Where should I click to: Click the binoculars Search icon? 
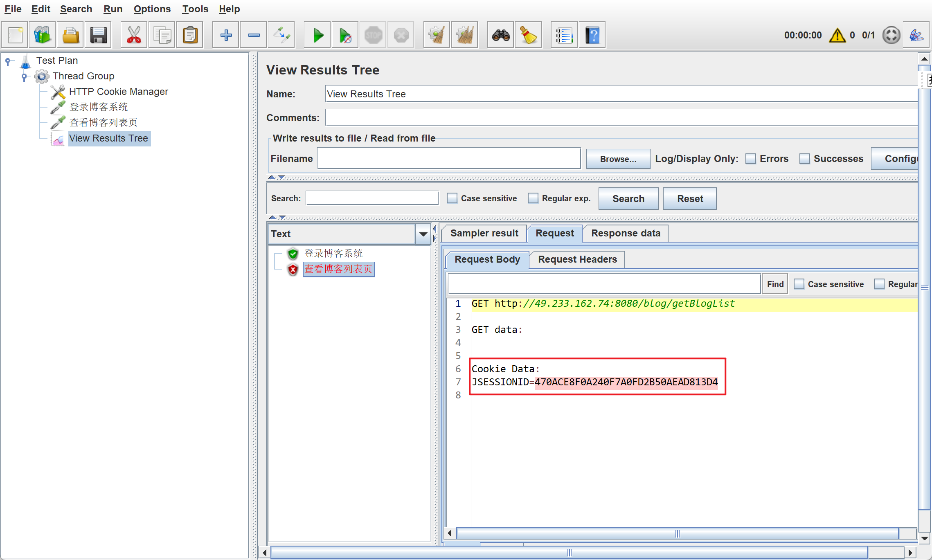tap(500, 35)
